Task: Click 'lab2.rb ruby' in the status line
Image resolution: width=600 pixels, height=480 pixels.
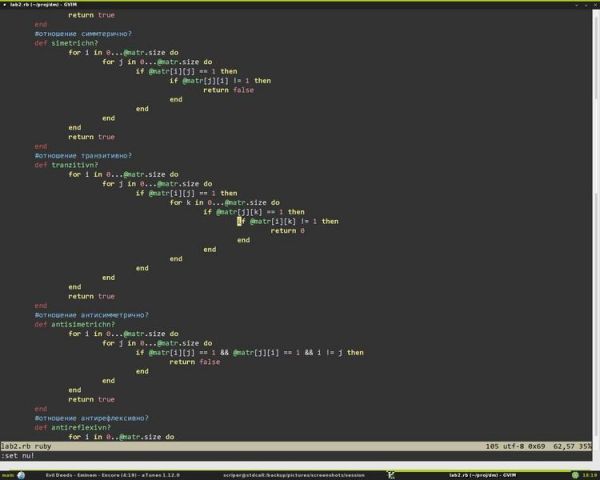Action: tap(26, 446)
